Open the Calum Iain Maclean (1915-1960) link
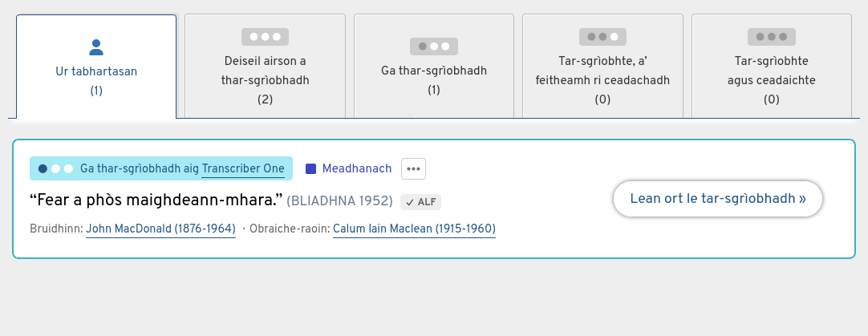868x336 pixels. click(x=414, y=229)
